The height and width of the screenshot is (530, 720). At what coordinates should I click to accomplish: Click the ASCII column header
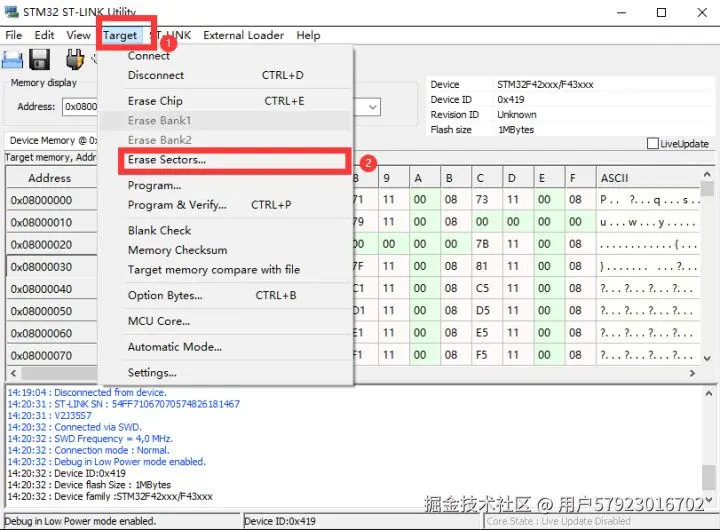[648, 178]
